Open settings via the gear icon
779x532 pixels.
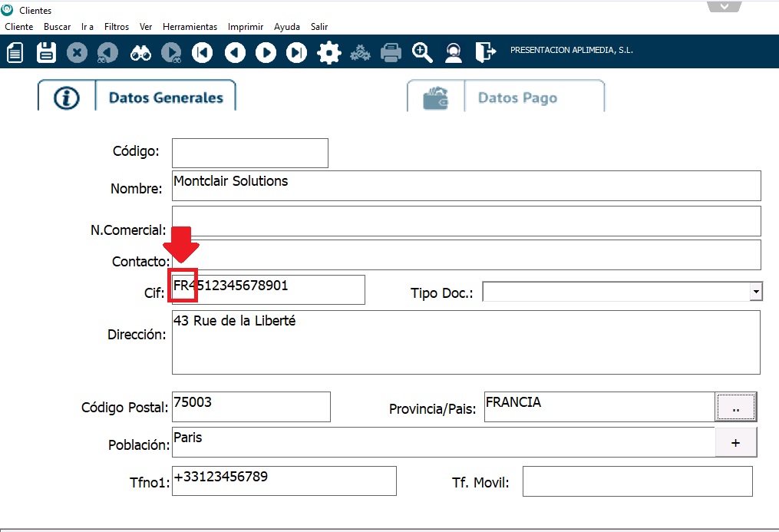tap(328, 53)
